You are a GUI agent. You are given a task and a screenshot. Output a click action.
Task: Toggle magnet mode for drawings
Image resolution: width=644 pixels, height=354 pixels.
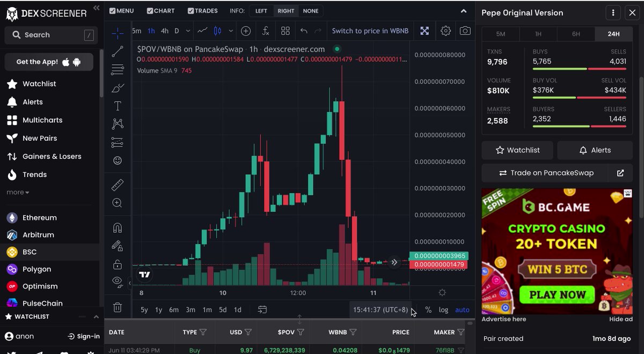tap(118, 227)
